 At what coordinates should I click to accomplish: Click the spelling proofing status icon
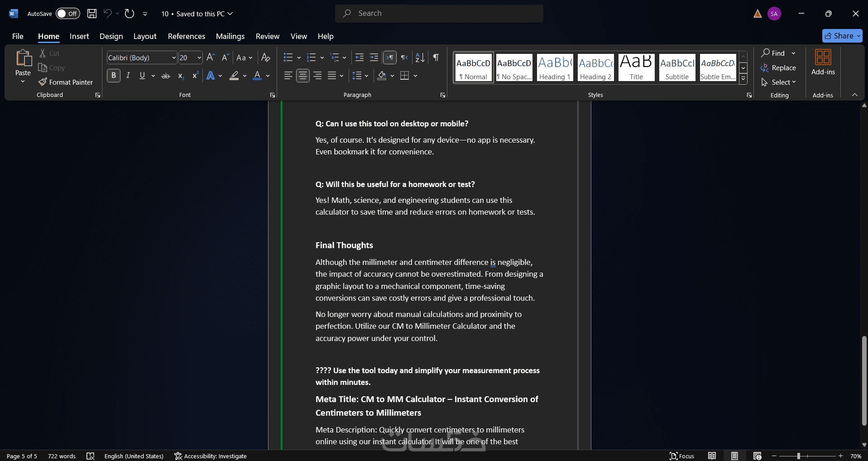tap(91, 456)
